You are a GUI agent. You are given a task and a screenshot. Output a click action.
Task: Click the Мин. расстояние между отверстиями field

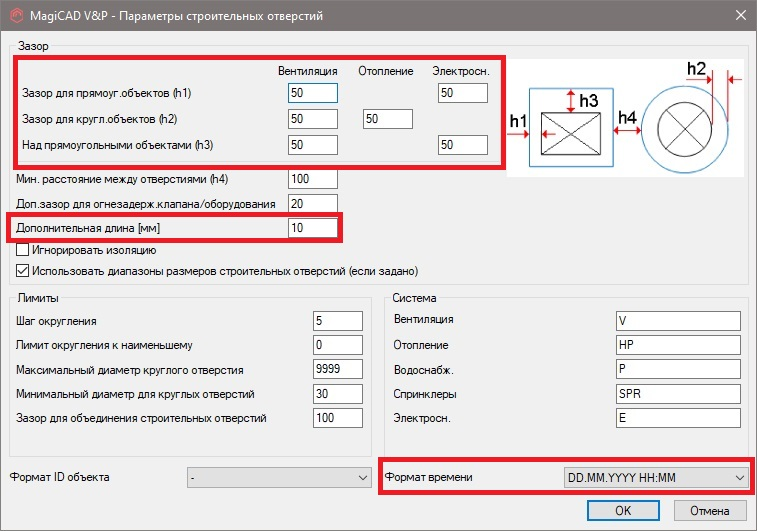click(x=311, y=180)
